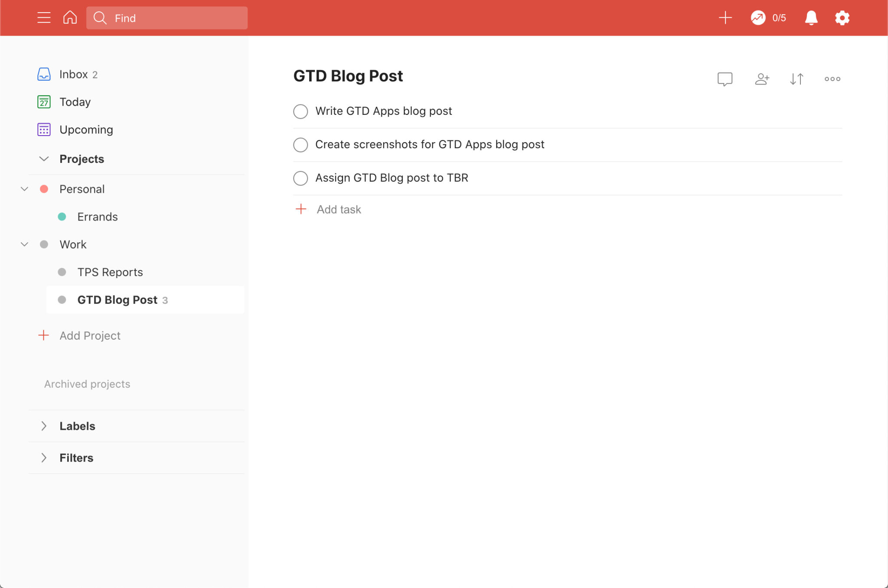Complete task Assign GTD Blog post to TBR

tap(300, 178)
